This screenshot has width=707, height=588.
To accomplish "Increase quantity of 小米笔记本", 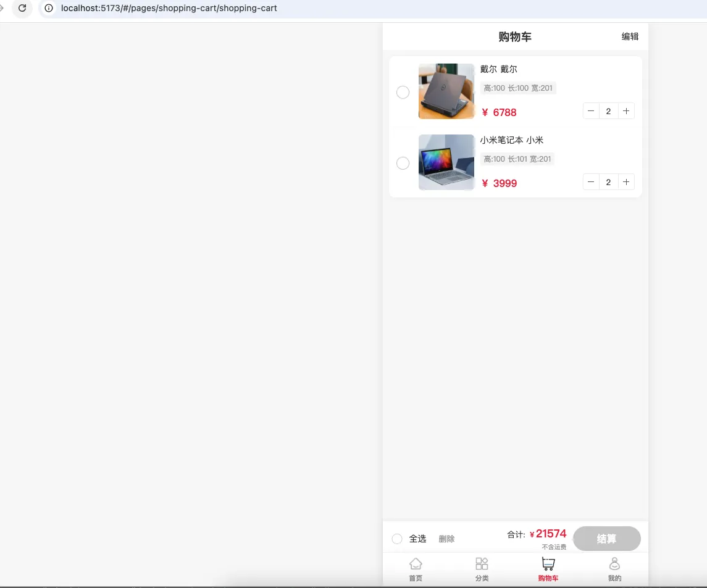I will point(626,182).
